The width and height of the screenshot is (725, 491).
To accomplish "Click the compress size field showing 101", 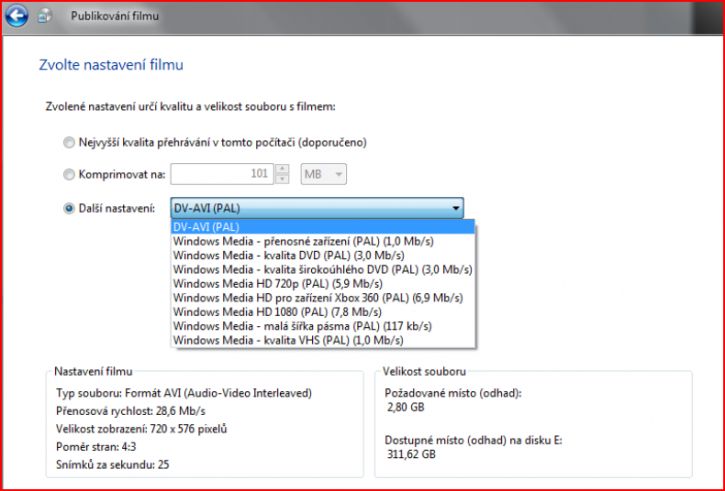I will pos(222,174).
